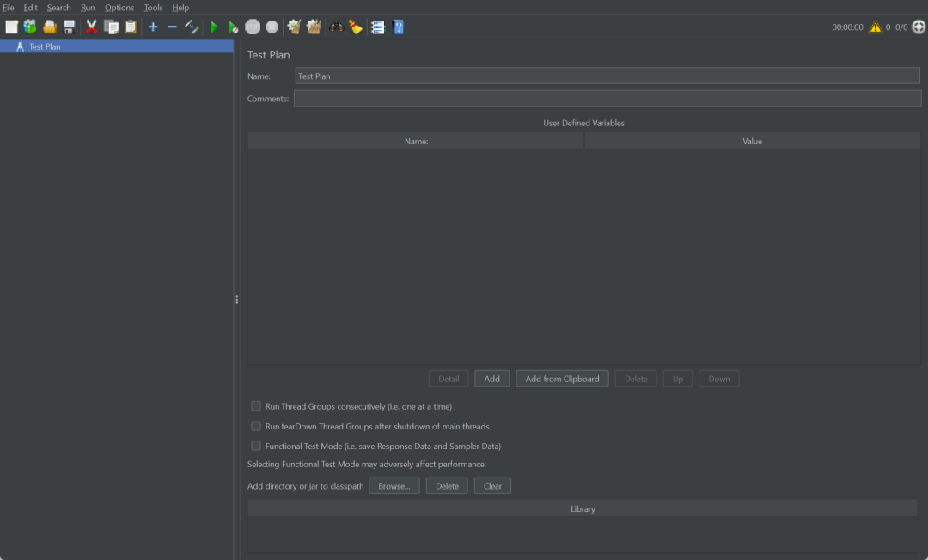This screenshot has width=928, height=560.
Task: Click Delete button beside Add from Clipboard
Action: point(636,379)
